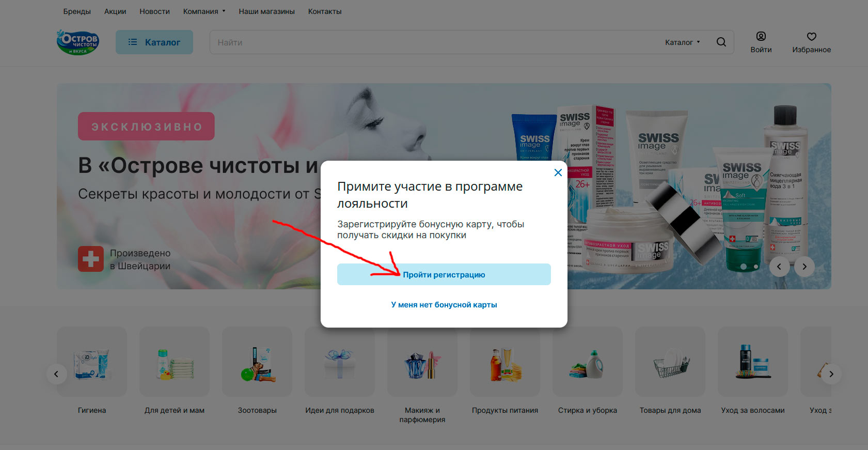The height and width of the screenshot is (450, 868).
Task: Click the Зоотовары category label
Action: pyautogui.click(x=257, y=410)
